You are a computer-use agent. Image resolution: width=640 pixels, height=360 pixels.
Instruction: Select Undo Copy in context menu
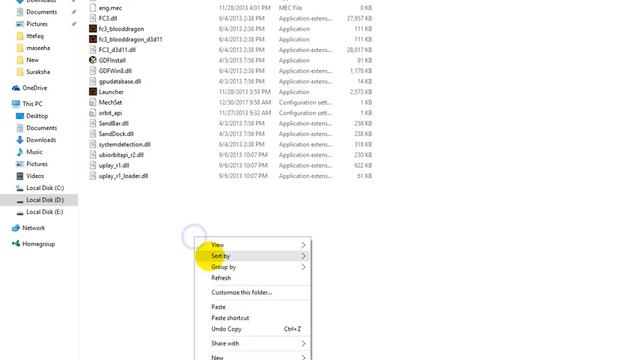(253, 329)
